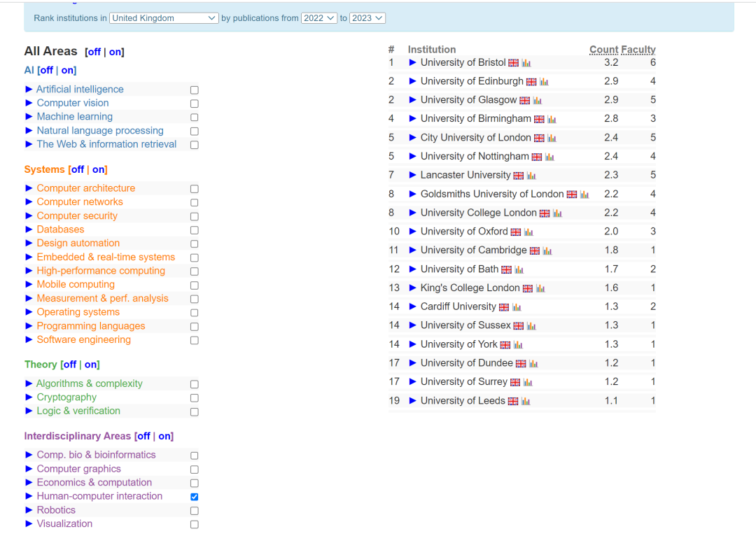Open bar chart icon for University of Bristol
Screen dimensions: 756x536
pos(526,63)
